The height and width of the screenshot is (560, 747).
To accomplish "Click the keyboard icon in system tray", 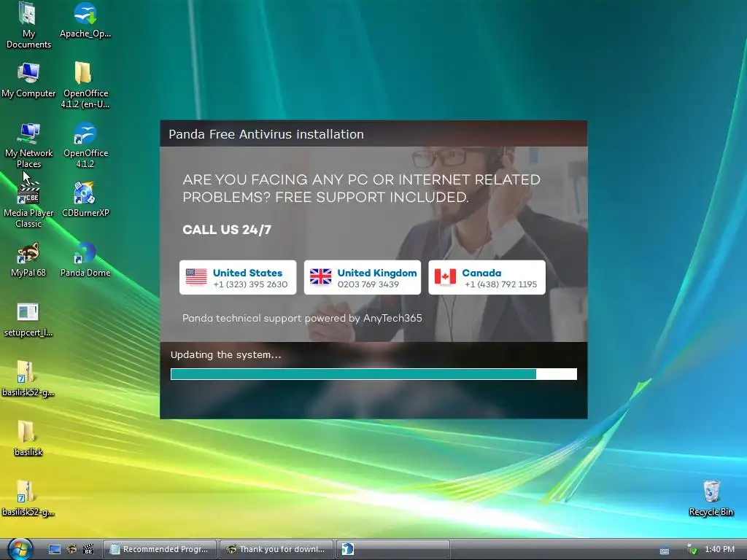I will (665, 551).
